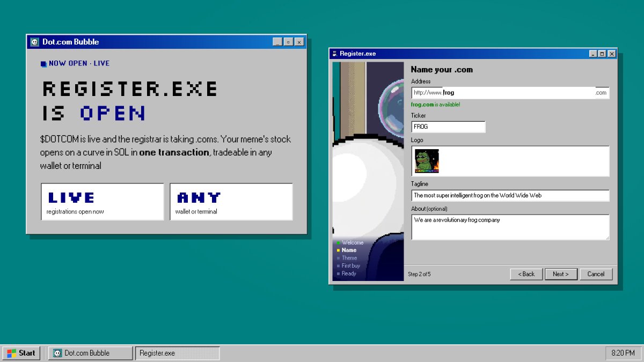
Task: Click the About text area resize grip
Action: [606, 237]
